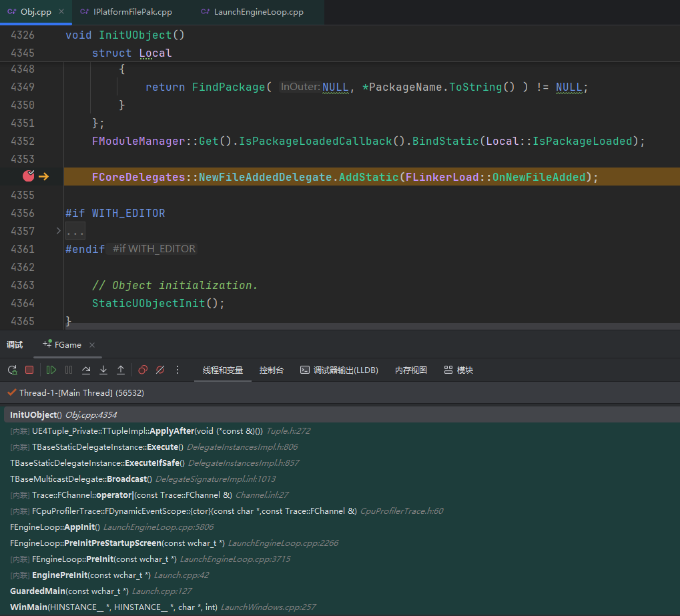The height and width of the screenshot is (616, 680).
Task: Toggle mute breakpoints
Action: pos(160,370)
